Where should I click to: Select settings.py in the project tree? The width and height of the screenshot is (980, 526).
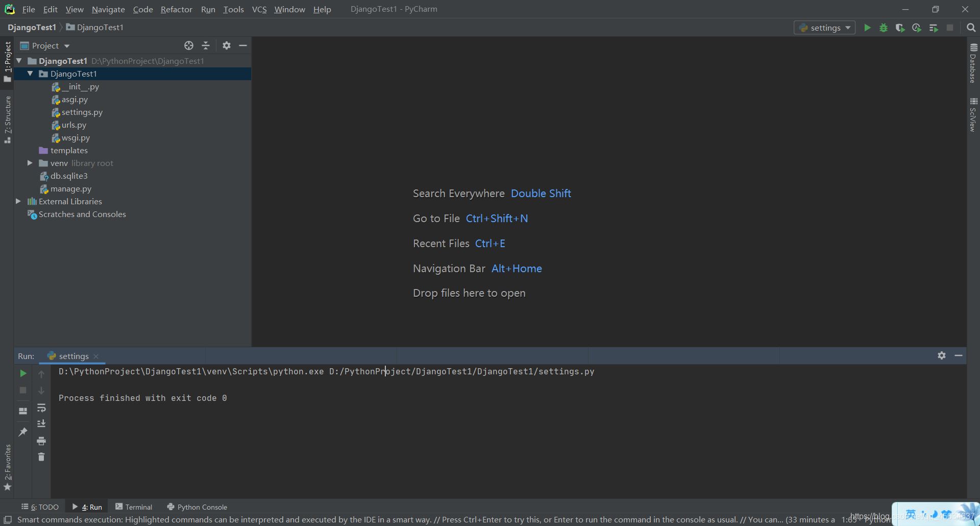pyautogui.click(x=82, y=112)
